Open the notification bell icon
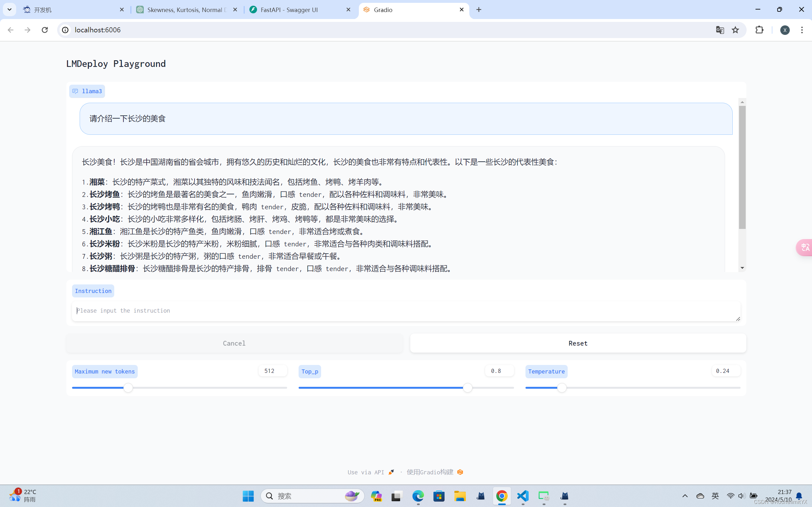Screen dimensions: 812x507 (x=799, y=496)
